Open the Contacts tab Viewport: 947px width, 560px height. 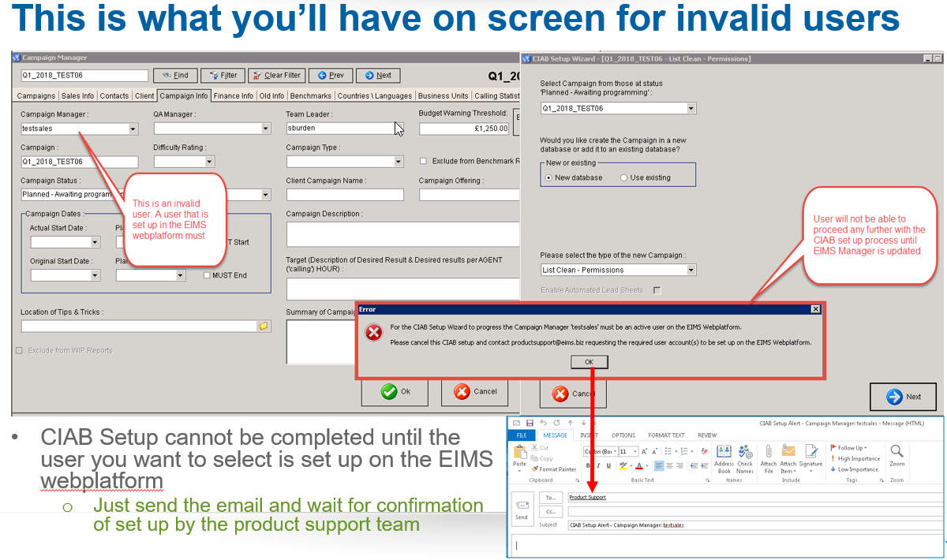tap(114, 96)
